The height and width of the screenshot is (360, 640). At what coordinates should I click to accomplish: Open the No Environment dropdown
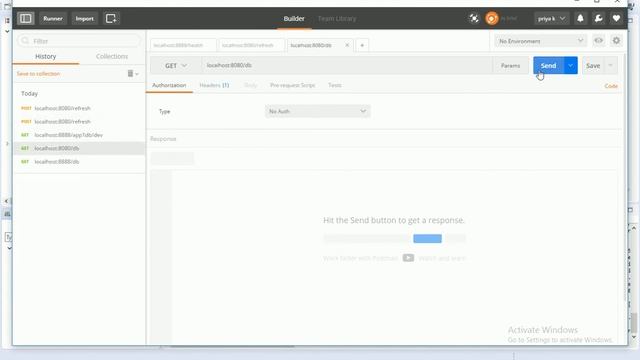(541, 41)
